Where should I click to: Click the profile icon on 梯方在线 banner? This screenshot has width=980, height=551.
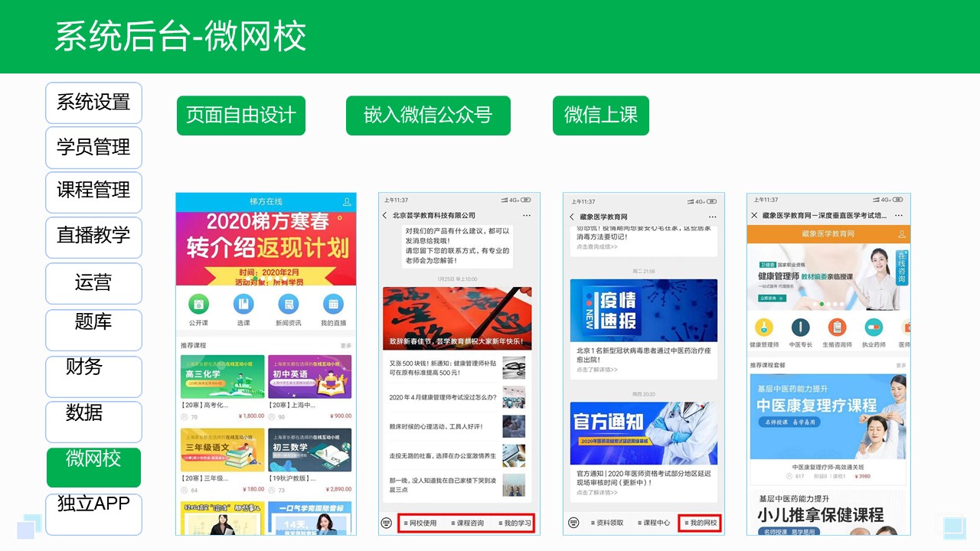pyautogui.click(x=346, y=201)
